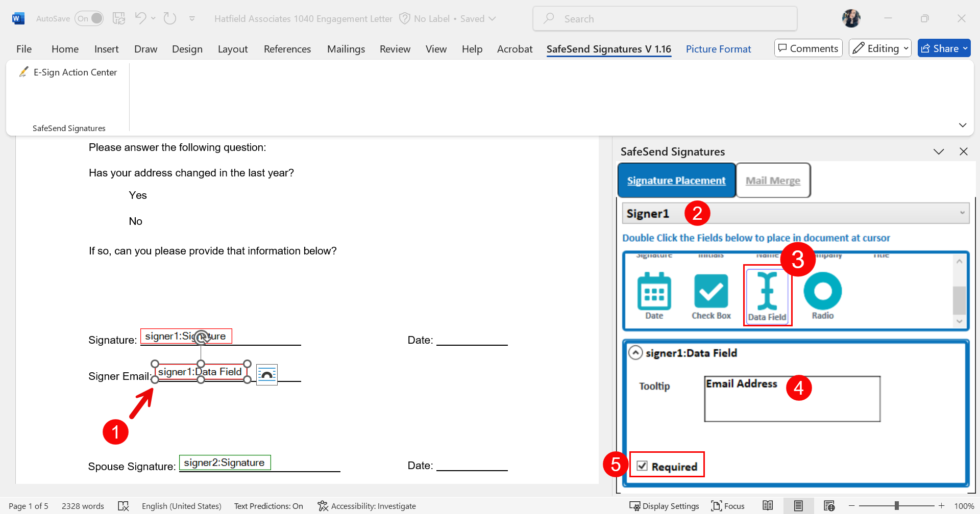Switch to Web Layout view
Viewport: 980px width, 514px height.
(x=829, y=506)
